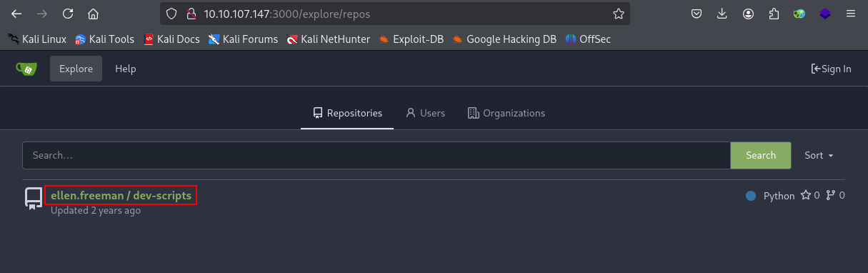Click the Gitea teacup logo

point(26,69)
